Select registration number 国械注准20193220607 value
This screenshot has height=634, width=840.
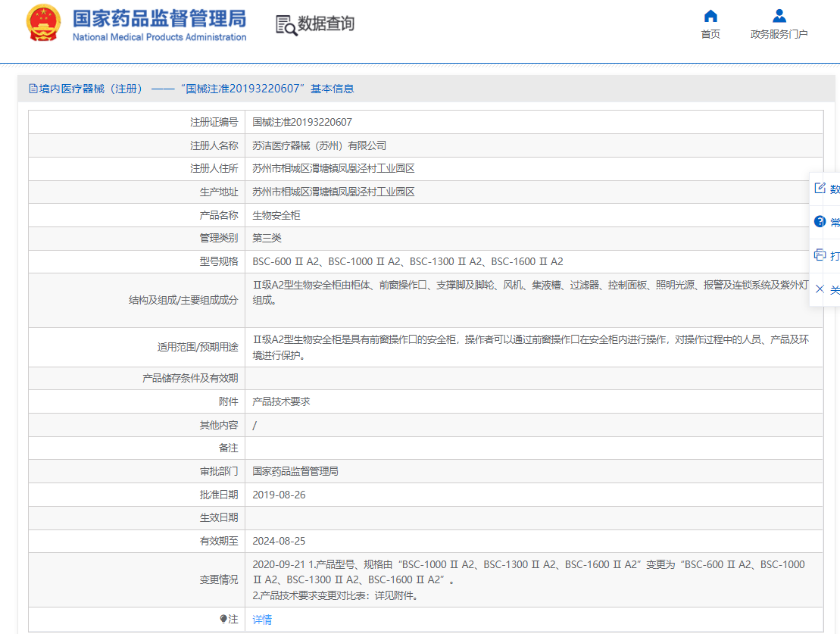coord(302,122)
